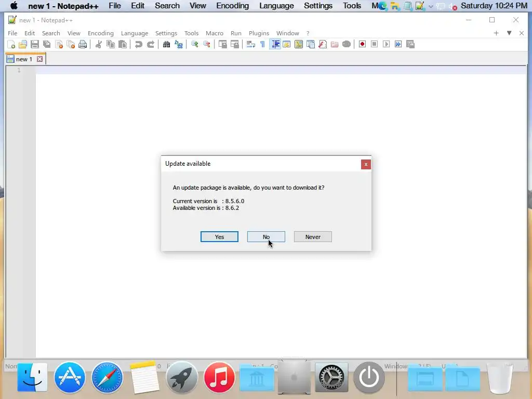This screenshot has width=532, height=399.
Task: Click the Stop Recording macro icon
Action: (x=374, y=44)
